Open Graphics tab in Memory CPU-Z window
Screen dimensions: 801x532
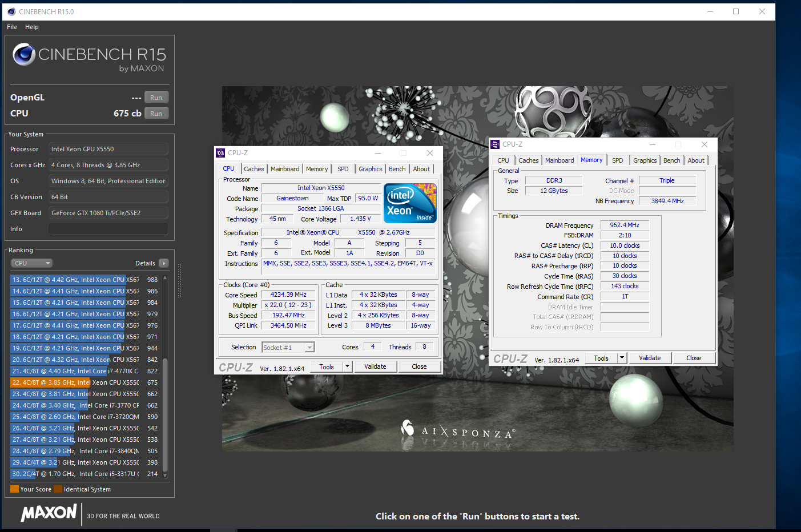coord(645,160)
